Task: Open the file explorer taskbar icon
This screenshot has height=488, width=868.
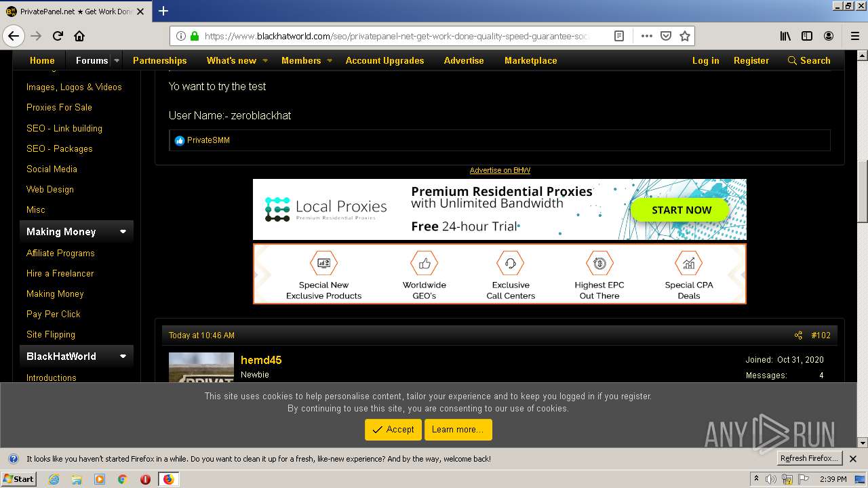Action: (77, 479)
